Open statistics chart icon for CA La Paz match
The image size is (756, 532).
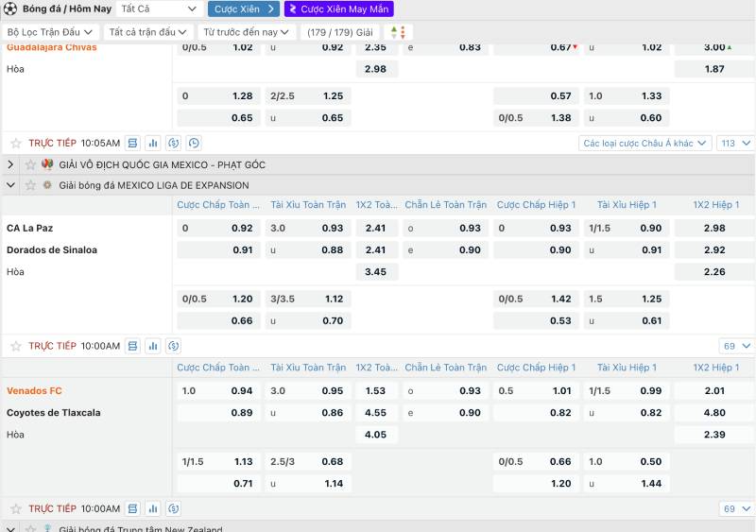coord(152,347)
